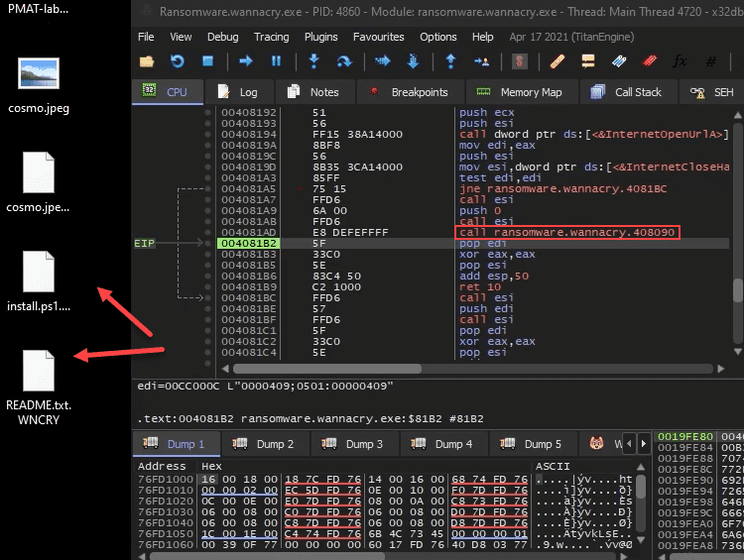Screen dimensions: 744x560
Task: Open the Plugins menu
Action: tap(320, 37)
